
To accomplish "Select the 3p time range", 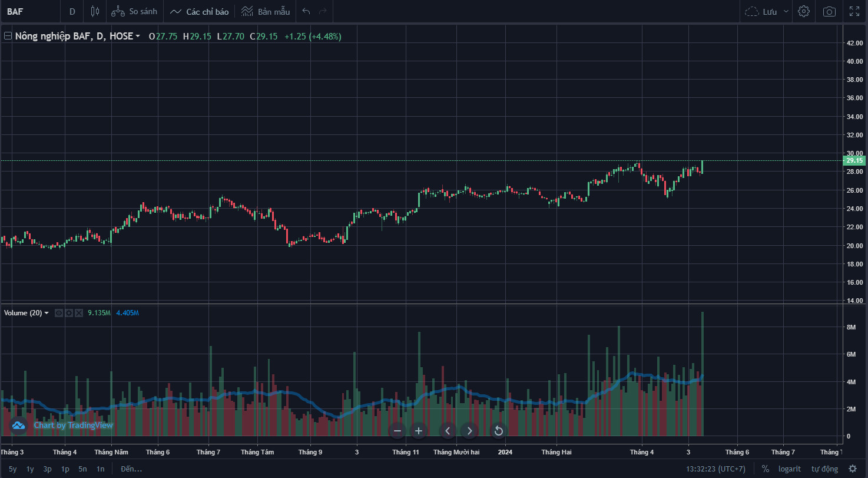I will click(48, 469).
